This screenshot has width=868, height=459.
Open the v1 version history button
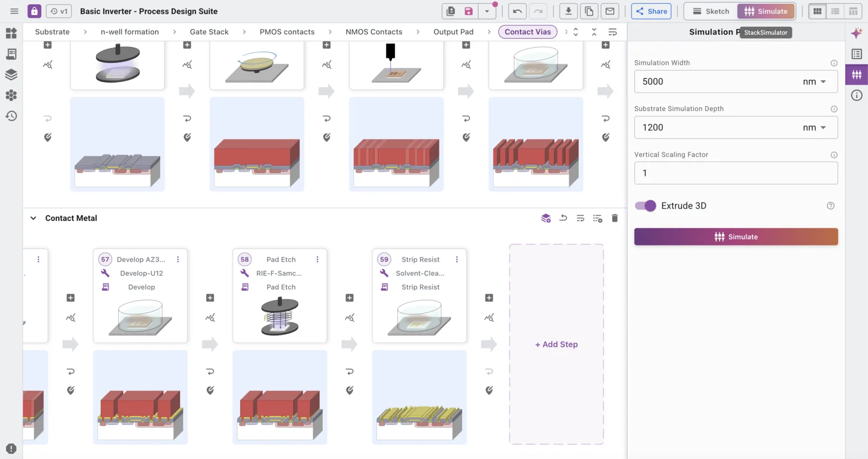click(59, 11)
